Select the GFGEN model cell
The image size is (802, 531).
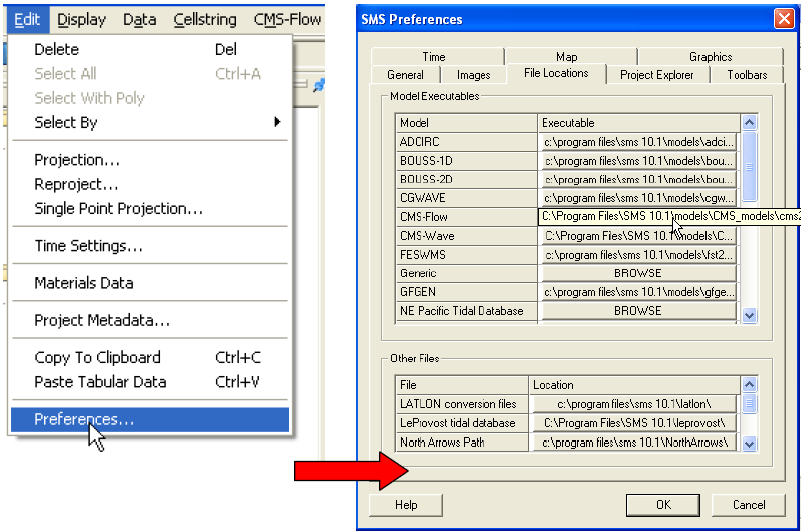pyautogui.click(x=466, y=292)
